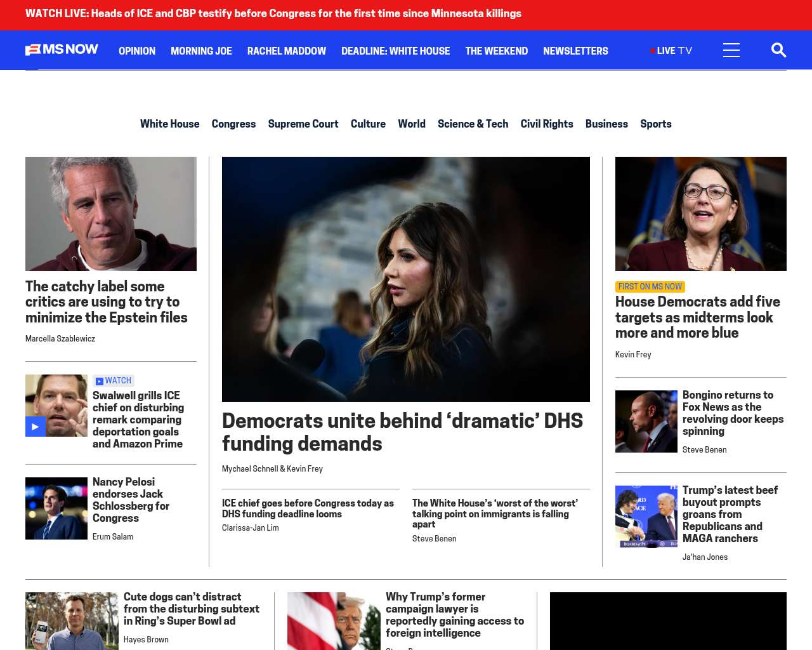Open author Erum Salam's page

(x=113, y=537)
